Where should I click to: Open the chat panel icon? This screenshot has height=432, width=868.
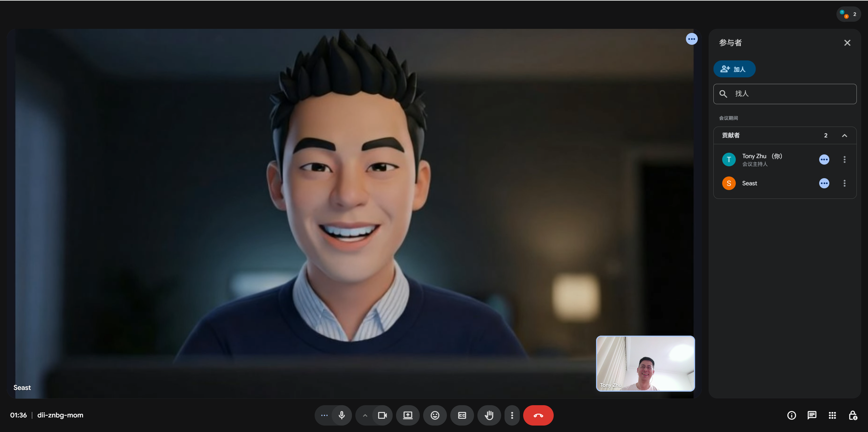[x=812, y=415]
